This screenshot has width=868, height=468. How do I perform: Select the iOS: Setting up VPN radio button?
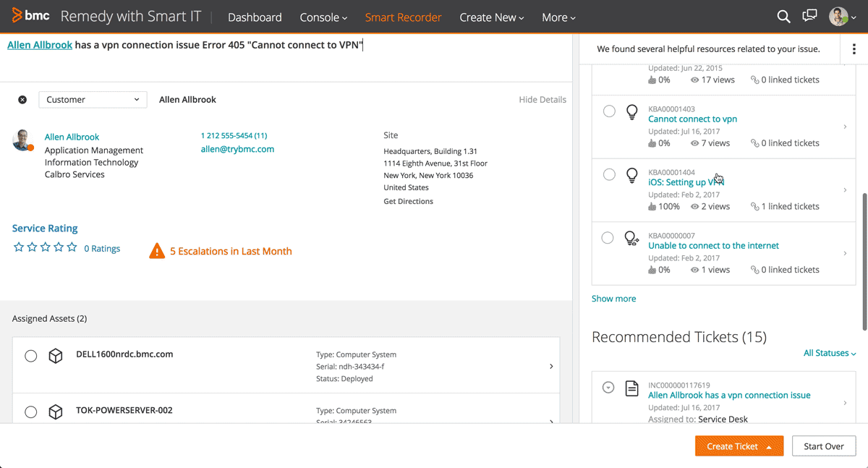point(609,174)
